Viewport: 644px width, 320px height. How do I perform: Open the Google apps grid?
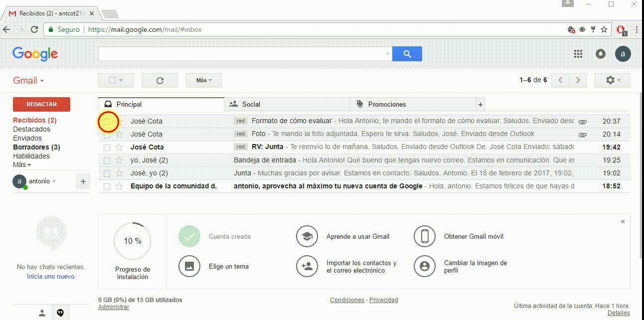pyautogui.click(x=578, y=54)
